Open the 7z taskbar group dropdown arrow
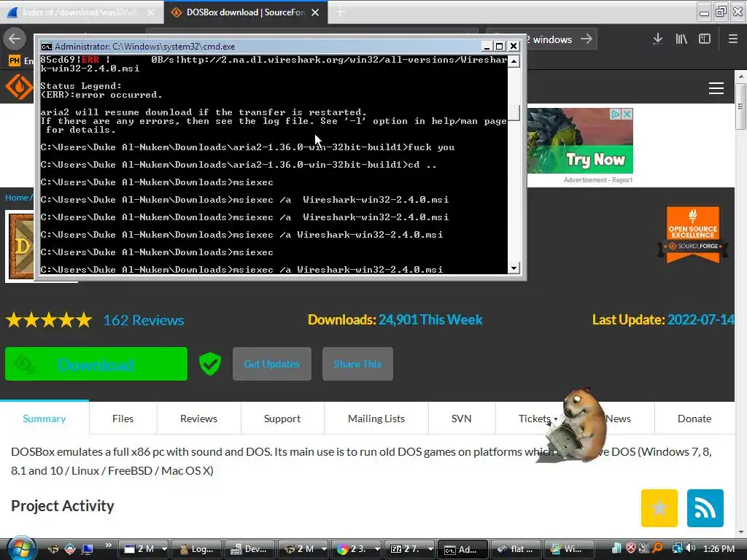This screenshot has width=747, height=560. [x=430, y=549]
